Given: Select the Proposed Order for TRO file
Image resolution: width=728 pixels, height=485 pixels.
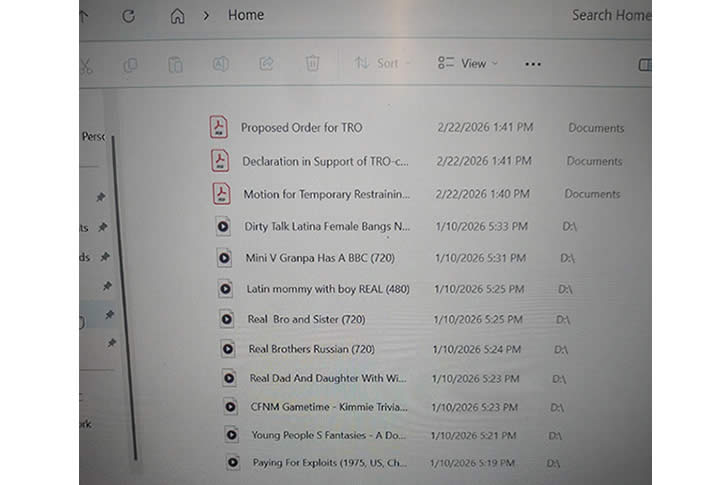Looking at the screenshot, I should click(301, 128).
